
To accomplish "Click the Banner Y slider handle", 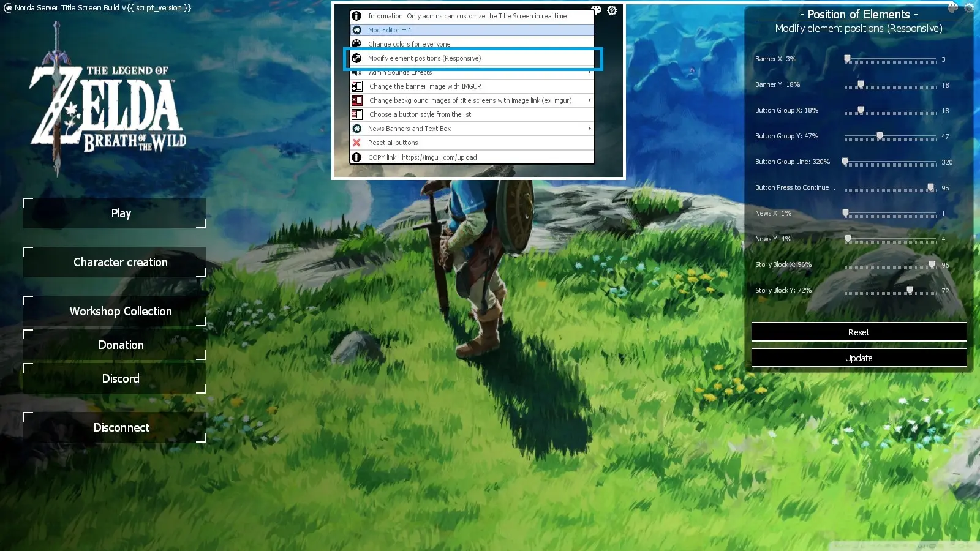I will tap(861, 84).
